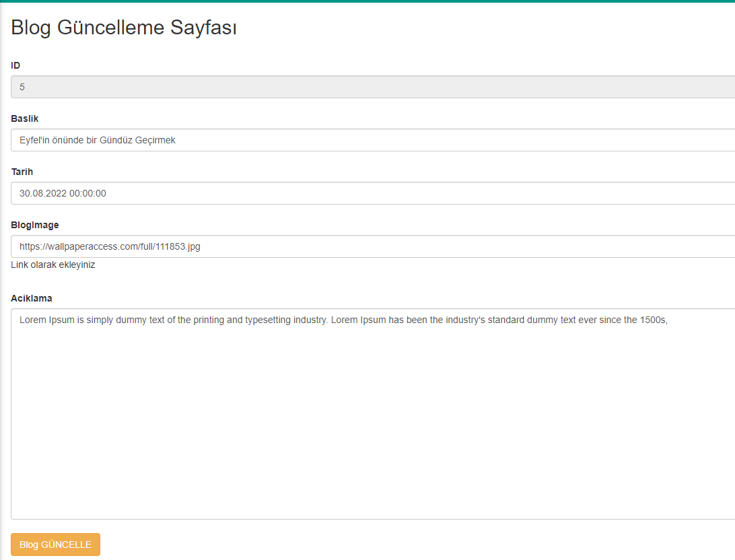This screenshot has width=735, height=560.
Task: Click the 'Link olarak ekleyiniz' helper text
Action: (x=53, y=265)
